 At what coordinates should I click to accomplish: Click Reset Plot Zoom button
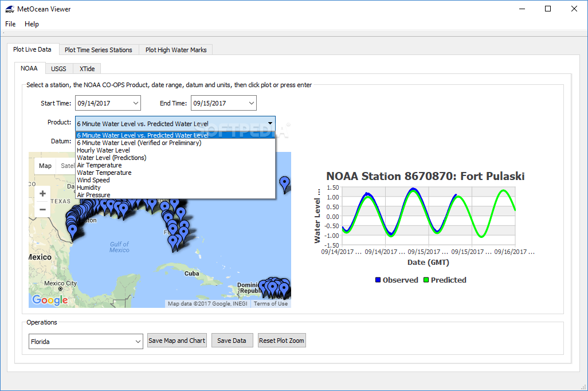[281, 341]
